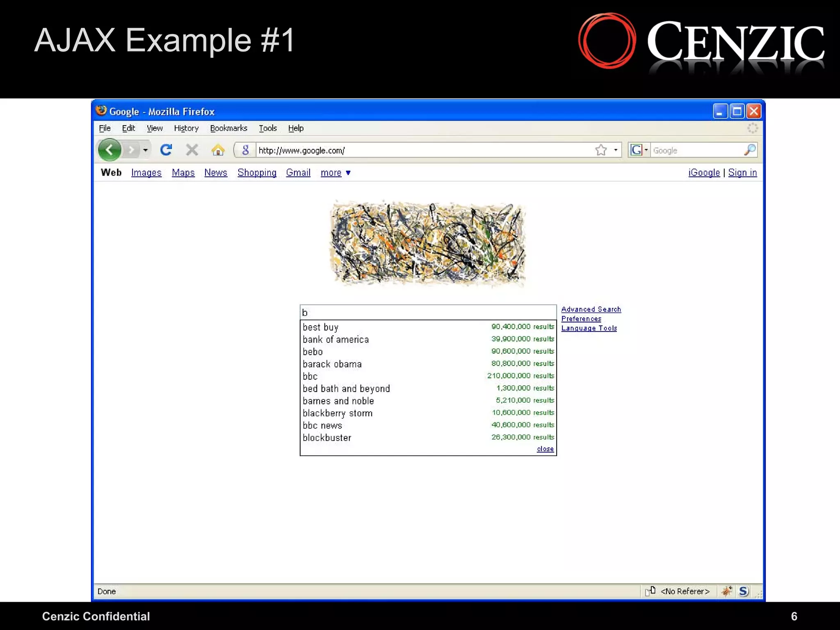Click the Images link
Viewport: 840px width, 630px height.
coord(146,173)
